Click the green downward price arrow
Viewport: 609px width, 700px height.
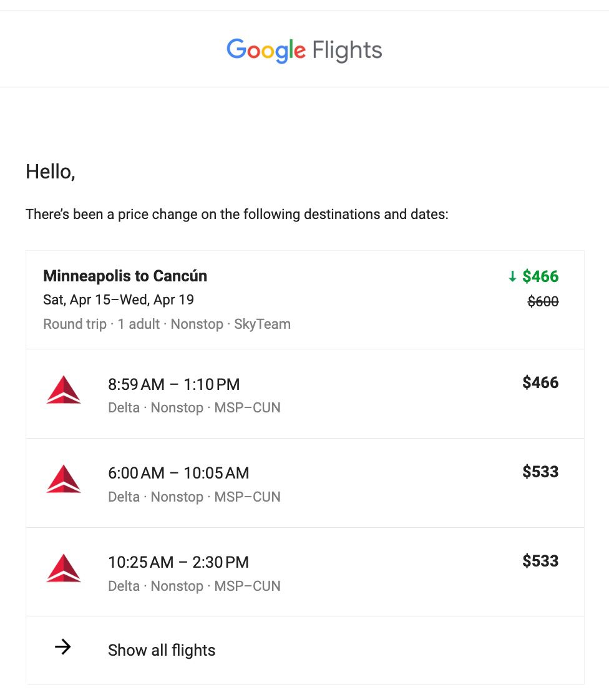(512, 276)
